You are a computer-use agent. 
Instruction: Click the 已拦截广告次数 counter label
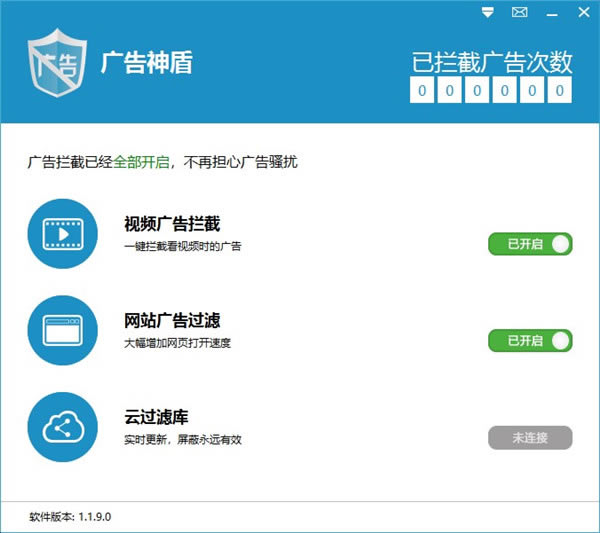click(492, 62)
